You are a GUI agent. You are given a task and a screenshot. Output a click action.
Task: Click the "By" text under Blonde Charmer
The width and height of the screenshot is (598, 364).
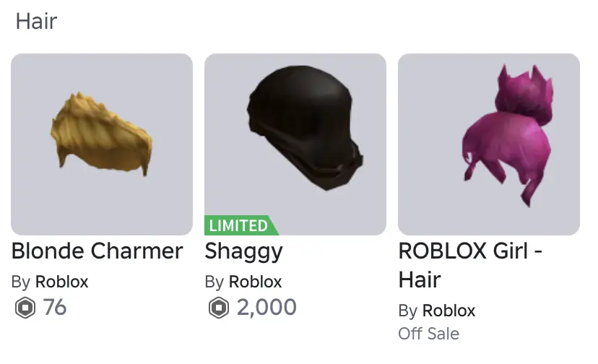[x=21, y=282]
